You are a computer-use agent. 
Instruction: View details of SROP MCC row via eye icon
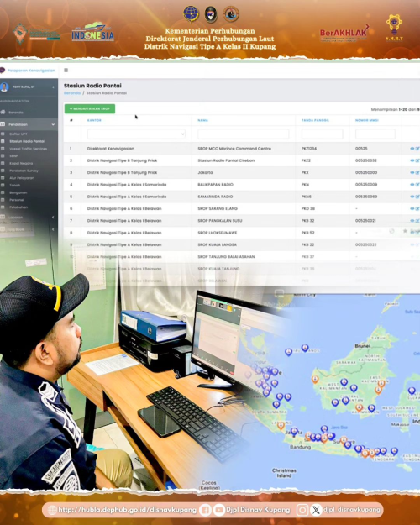click(412, 149)
